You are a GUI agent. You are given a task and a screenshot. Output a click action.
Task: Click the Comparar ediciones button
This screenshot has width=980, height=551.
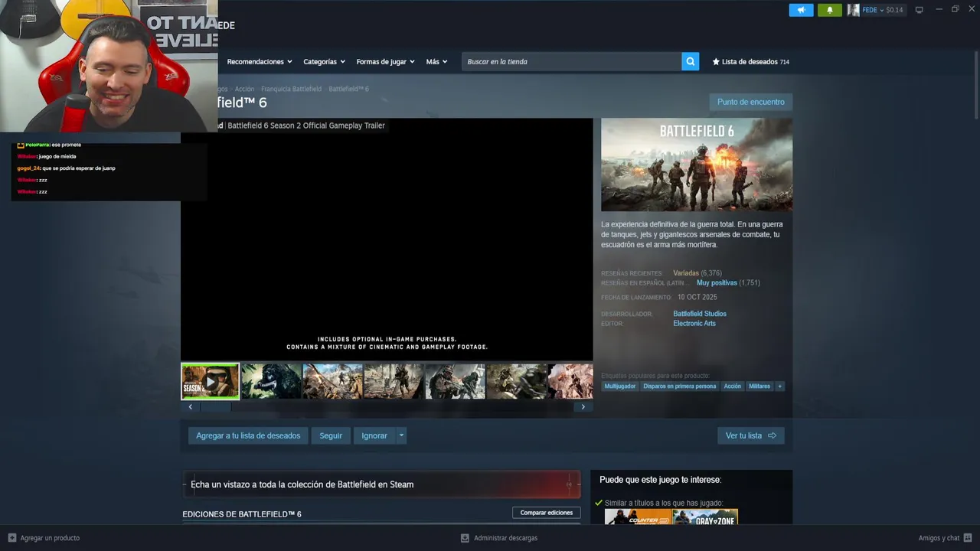click(x=547, y=513)
